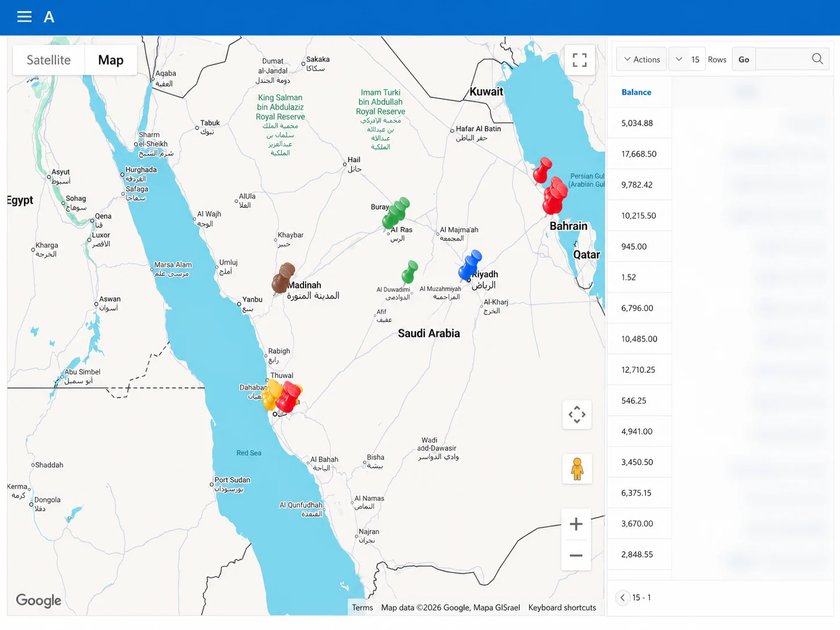The height and width of the screenshot is (630, 840).
Task: Select the 2,848.55 balance cell
Action: [x=639, y=554]
